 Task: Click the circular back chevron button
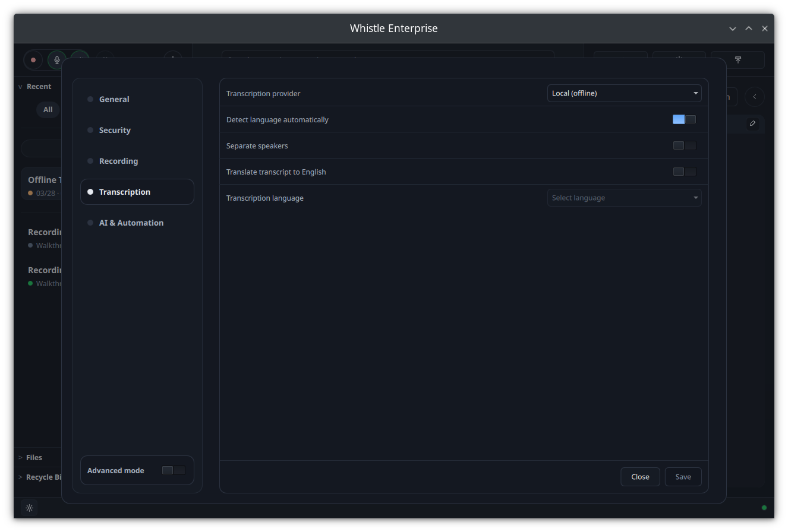755,97
